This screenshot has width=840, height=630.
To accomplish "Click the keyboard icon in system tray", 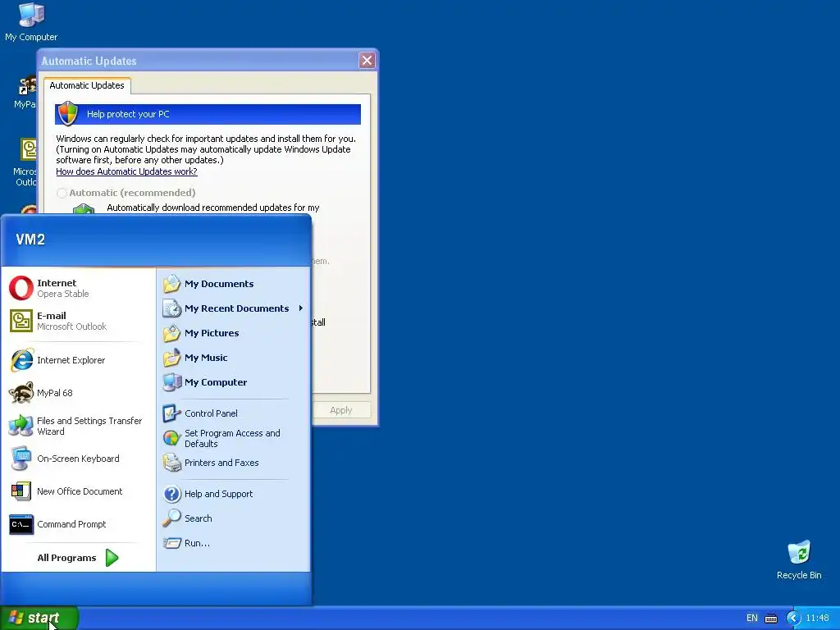I will tap(771, 619).
